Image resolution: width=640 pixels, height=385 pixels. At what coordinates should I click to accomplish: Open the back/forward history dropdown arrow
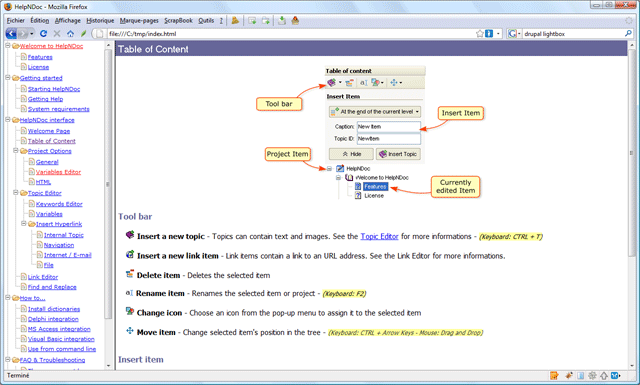pyautogui.click(x=31, y=33)
